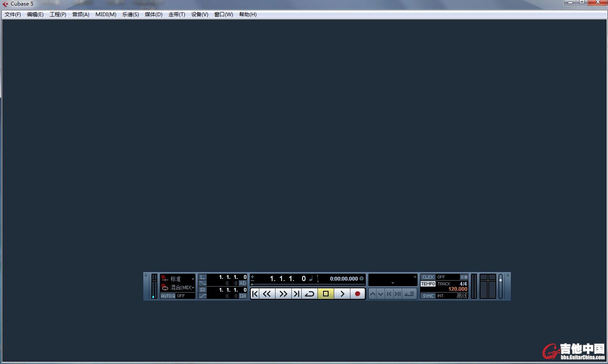Screen dimensions: 608x364
Task: Click the 120.000 tempo value field
Action: (x=457, y=289)
